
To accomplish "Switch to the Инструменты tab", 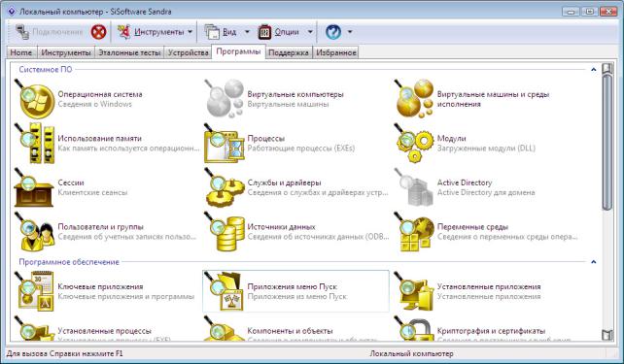I will point(66,52).
